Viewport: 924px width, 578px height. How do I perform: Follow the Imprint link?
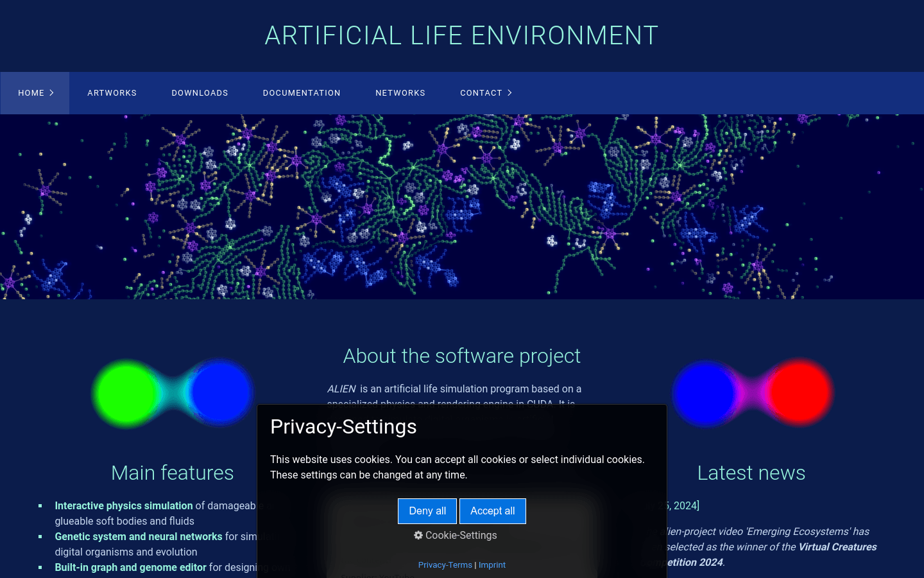(492, 565)
